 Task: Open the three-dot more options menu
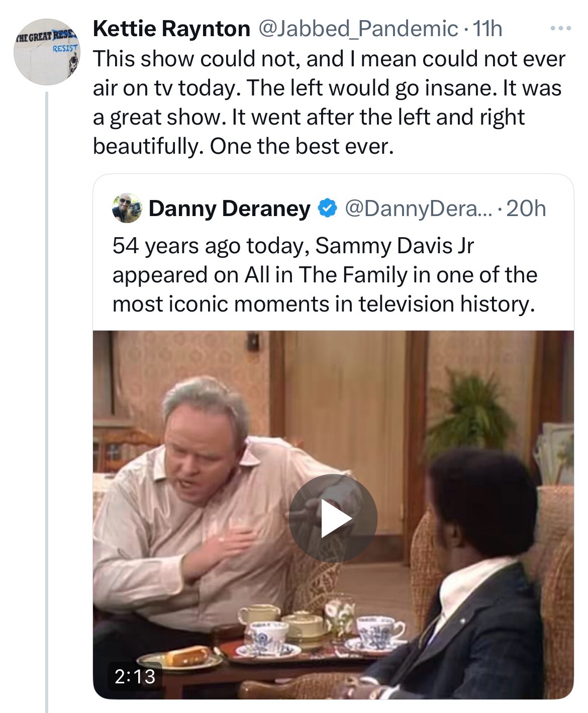[561, 29]
